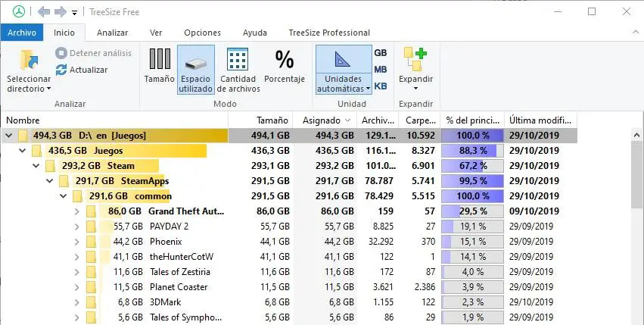Click the TreeSize app logo icon
Viewport: 644px width, 325px height.
pos(11,12)
